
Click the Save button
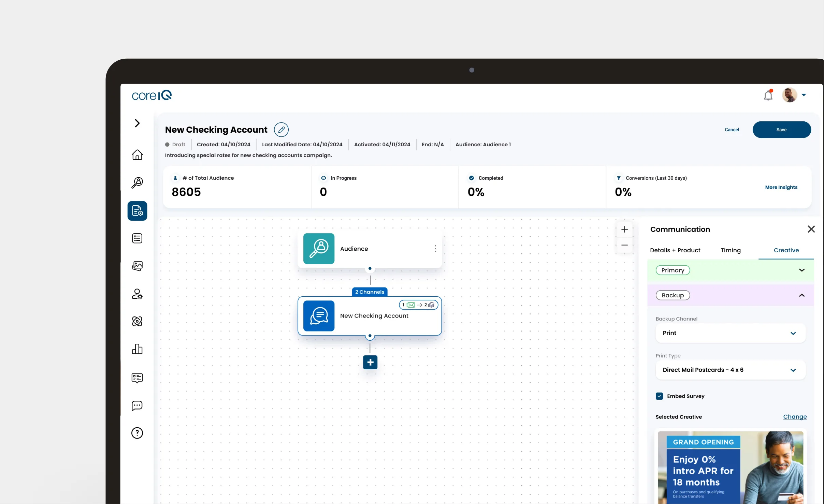coord(782,130)
